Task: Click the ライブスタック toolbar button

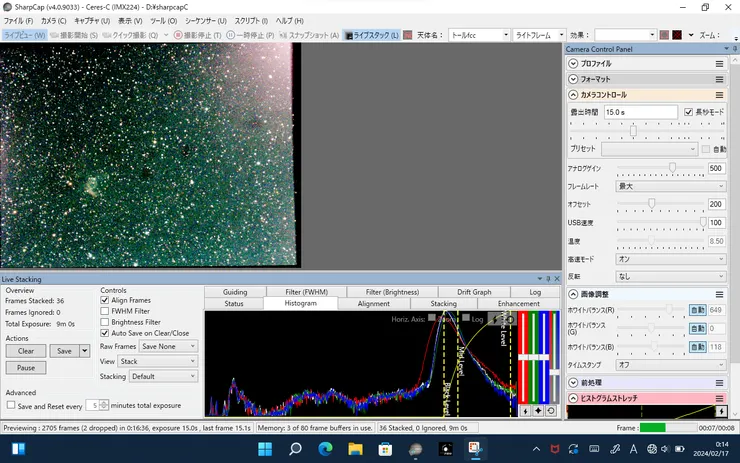Action: point(372,35)
